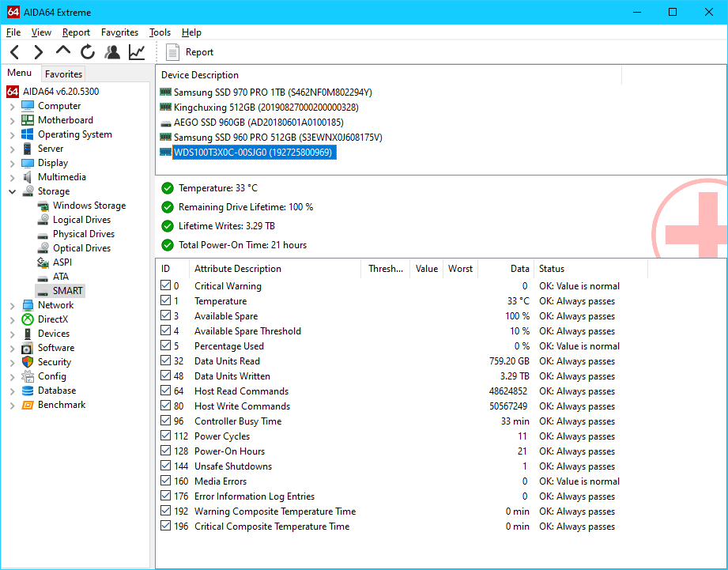Click the Report toolbar button label
Viewport: 728px width, 570px height.
click(x=200, y=52)
